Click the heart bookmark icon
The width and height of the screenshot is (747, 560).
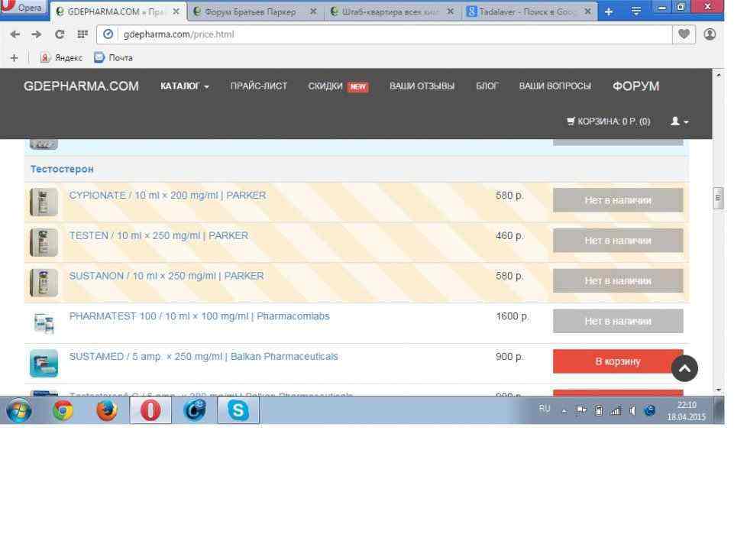pyautogui.click(x=684, y=34)
